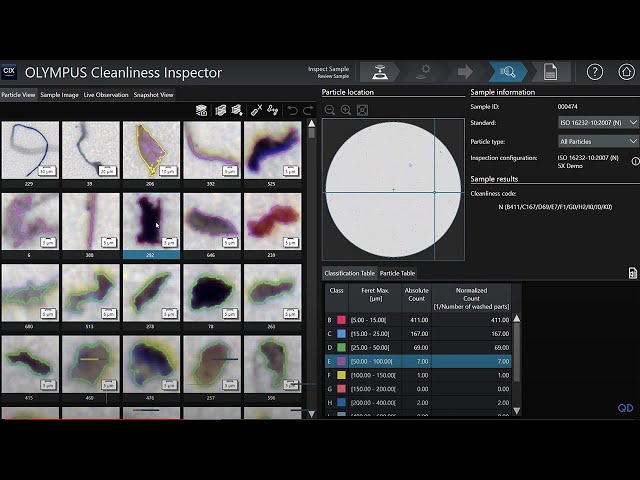Select highlighted particle thumbnail 292
The height and width of the screenshot is (480, 640).
coord(151,221)
